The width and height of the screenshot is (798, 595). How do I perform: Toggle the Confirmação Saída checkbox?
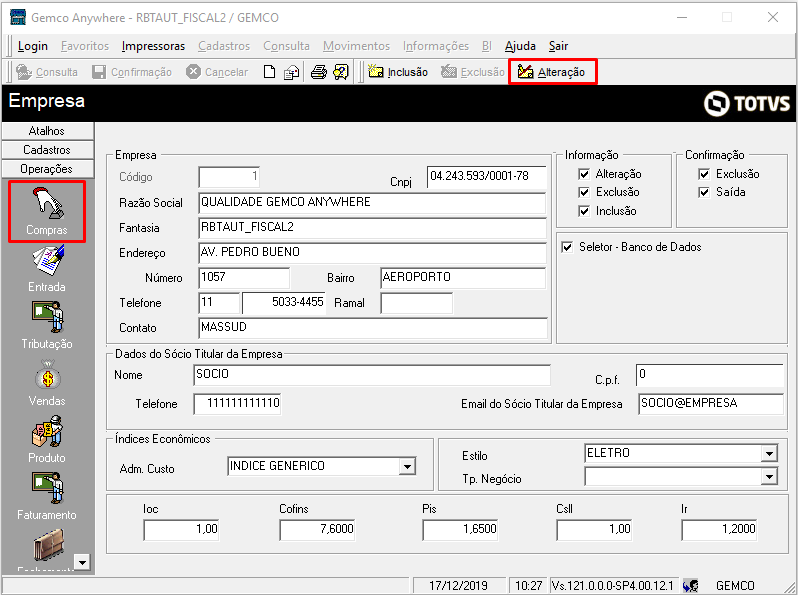(704, 192)
